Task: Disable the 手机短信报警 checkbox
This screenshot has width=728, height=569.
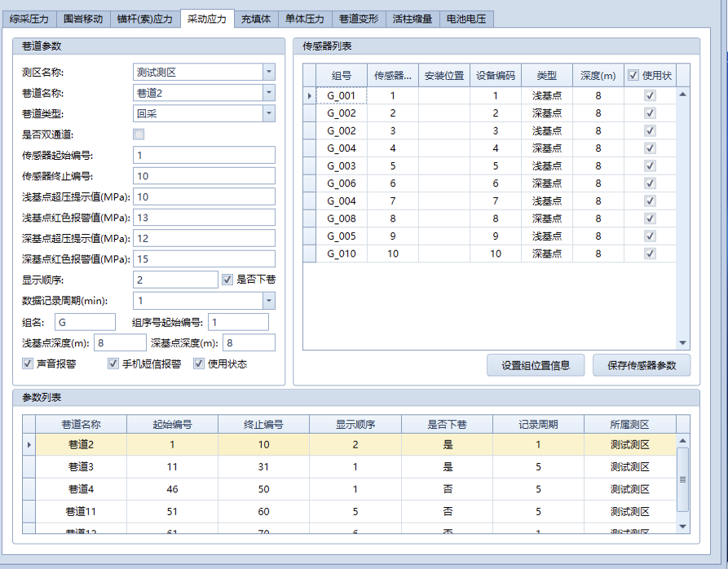Action: pos(113,364)
